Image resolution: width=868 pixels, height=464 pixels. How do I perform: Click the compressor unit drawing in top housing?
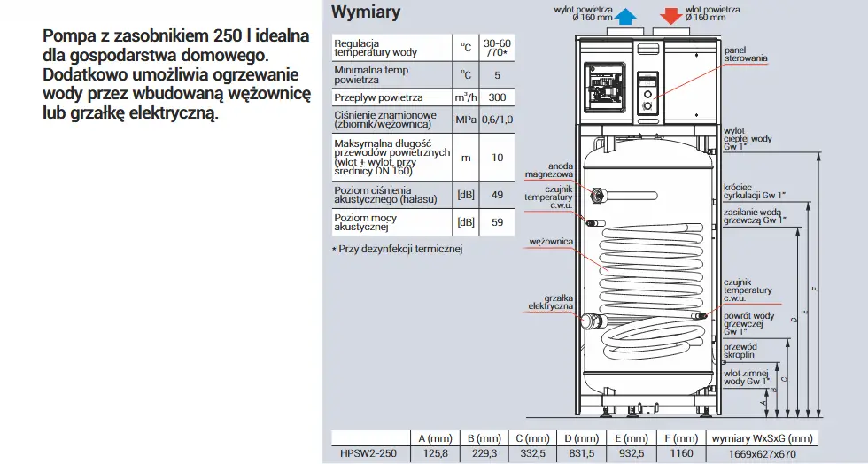click(x=604, y=88)
